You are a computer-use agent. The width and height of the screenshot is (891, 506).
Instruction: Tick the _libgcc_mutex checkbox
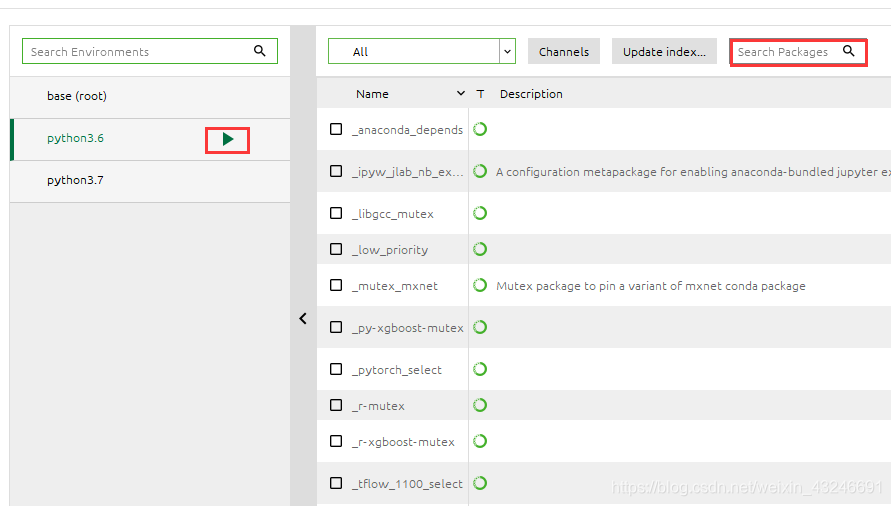pos(336,213)
